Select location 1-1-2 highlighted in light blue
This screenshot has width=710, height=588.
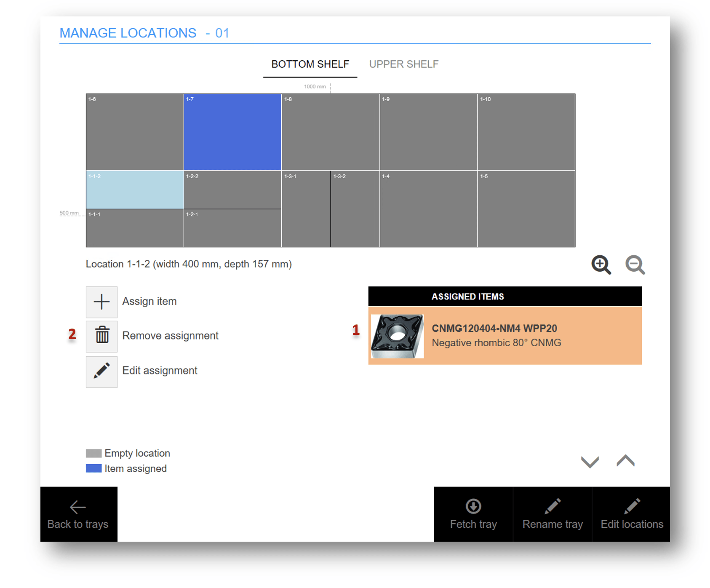pos(135,190)
